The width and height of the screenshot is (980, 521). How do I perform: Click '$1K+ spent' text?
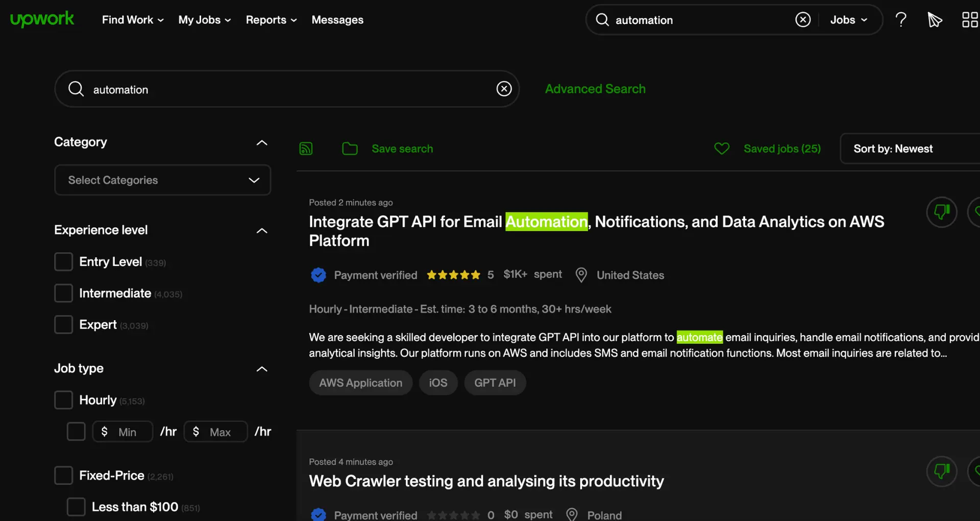532,274
